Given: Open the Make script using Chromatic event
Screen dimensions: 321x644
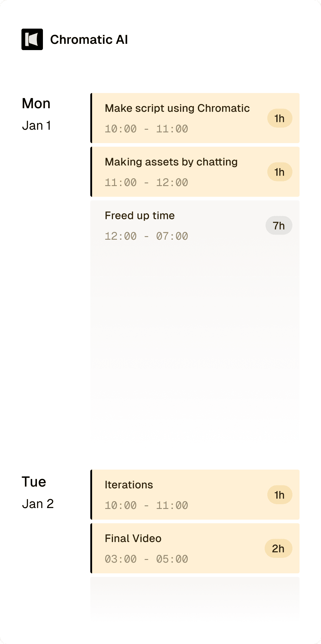Looking at the screenshot, I should click(177, 108).
